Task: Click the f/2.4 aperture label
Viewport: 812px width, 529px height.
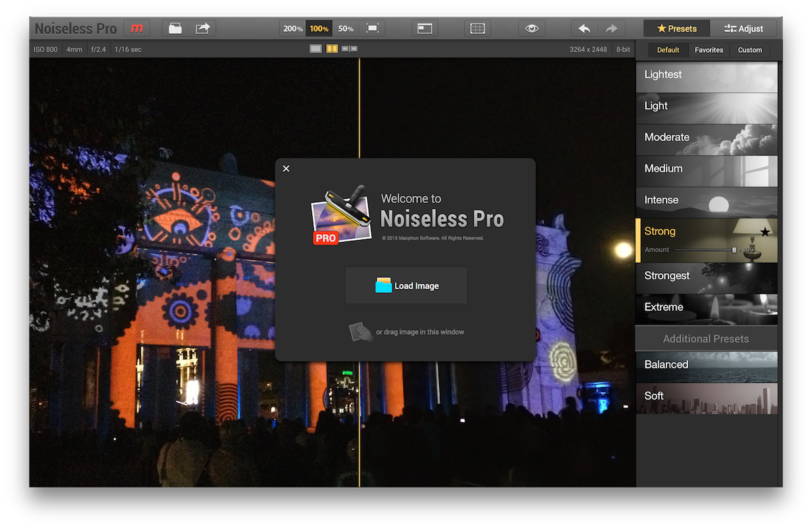Action: (99, 49)
